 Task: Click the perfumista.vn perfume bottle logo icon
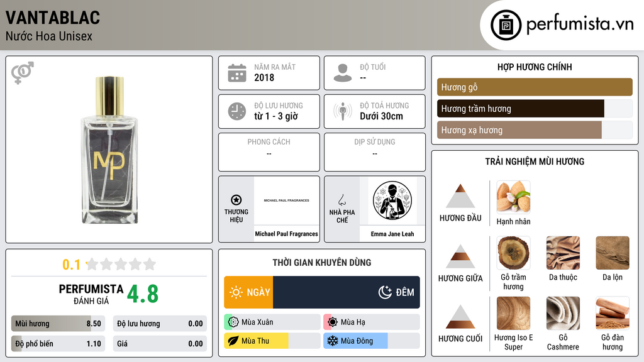tap(506, 25)
